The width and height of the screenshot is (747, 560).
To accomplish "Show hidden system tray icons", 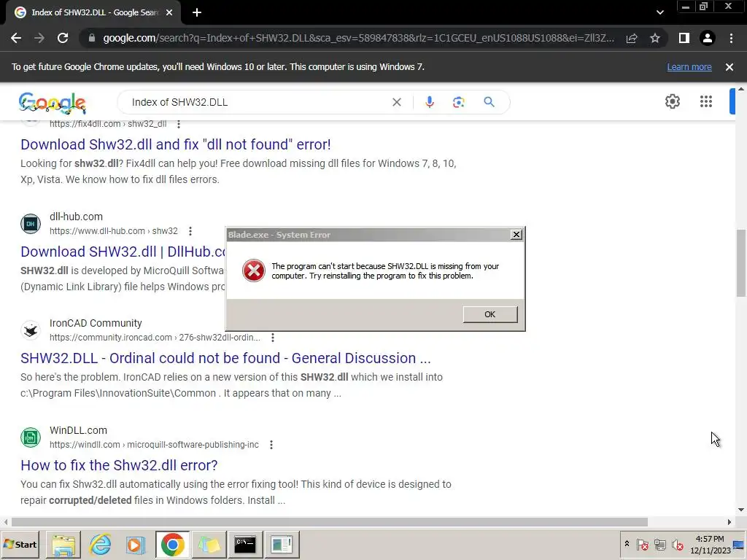I will (627, 544).
